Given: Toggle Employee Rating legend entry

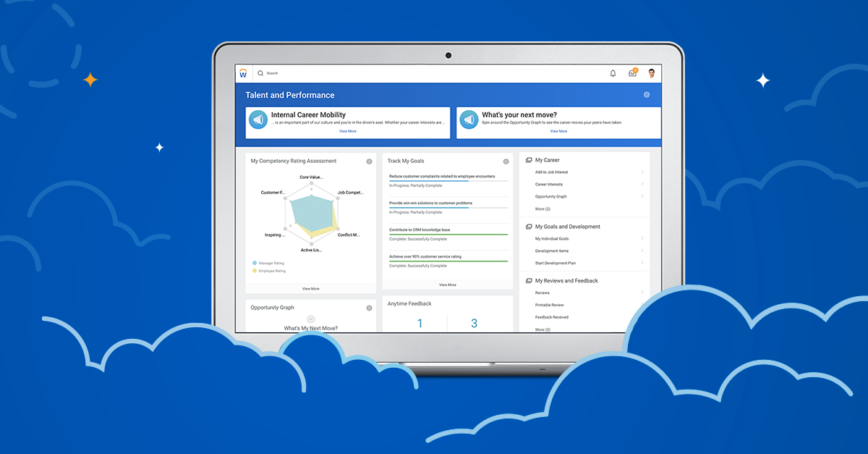Looking at the screenshot, I should click(x=268, y=271).
